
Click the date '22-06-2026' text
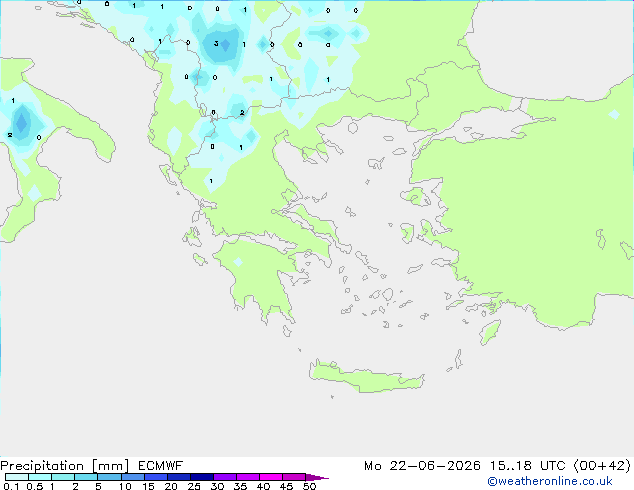coord(435,466)
